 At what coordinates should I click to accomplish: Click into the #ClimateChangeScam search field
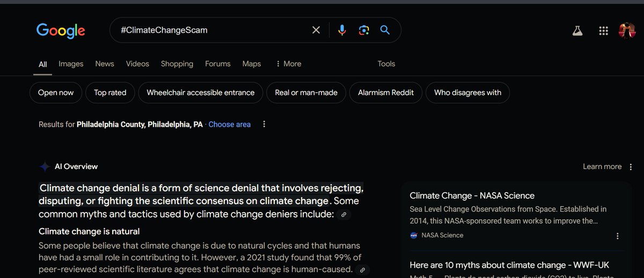[215, 30]
